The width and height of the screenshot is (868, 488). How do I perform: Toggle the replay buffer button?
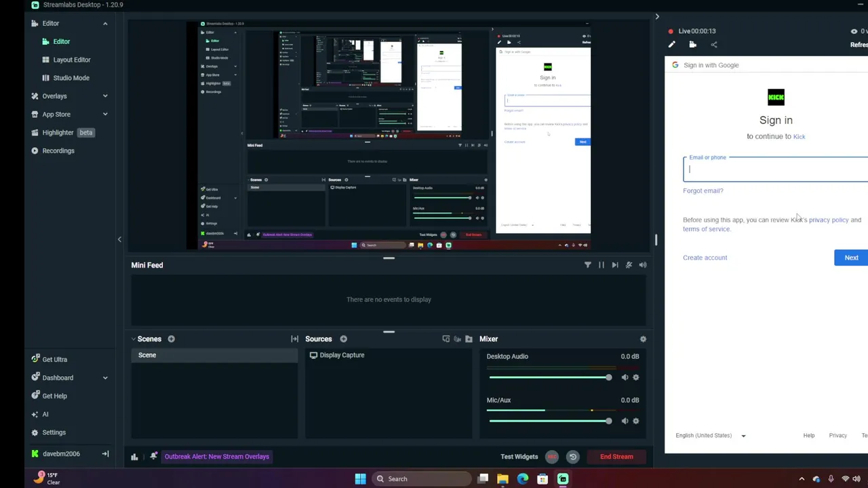tap(572, 457)
